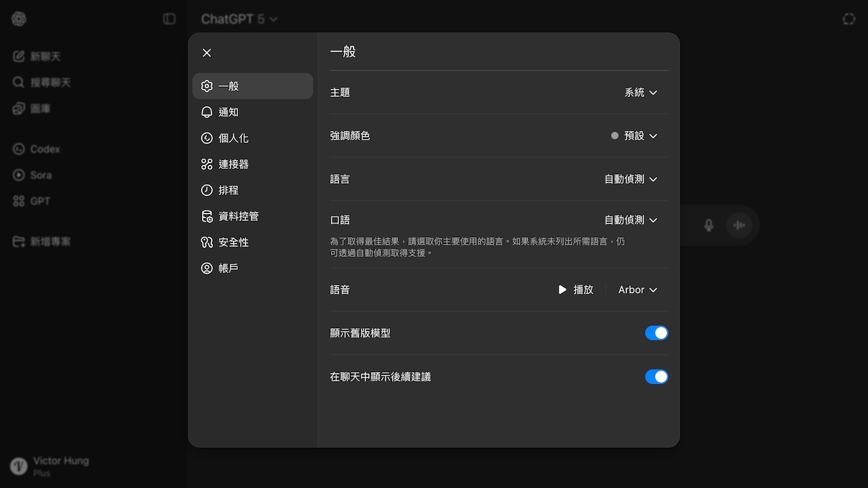The image size is (868, 488).
Task: Click the clock icon beside 排程
Action: pyautogui.click(x=207, y=190)
